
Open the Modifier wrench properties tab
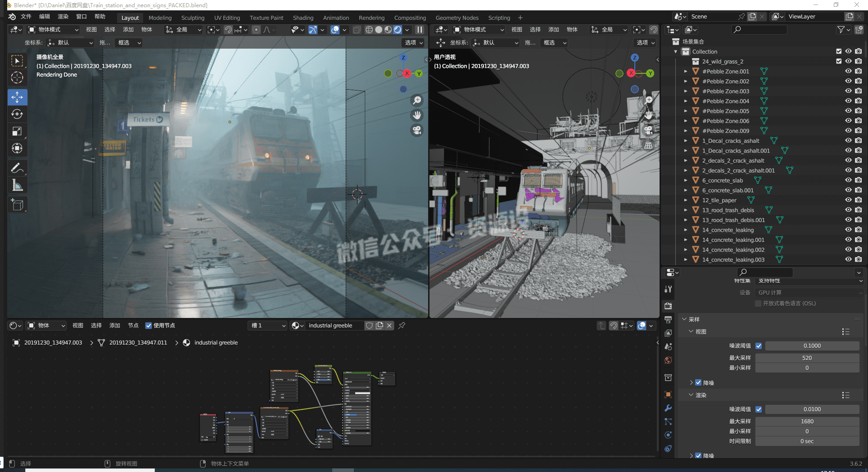(x=668, y=408)
